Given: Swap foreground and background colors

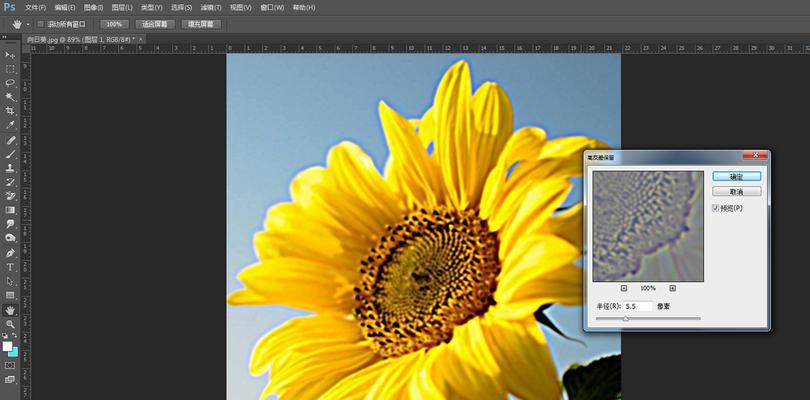Looking at the screenshot, I should tap(15, 335).
